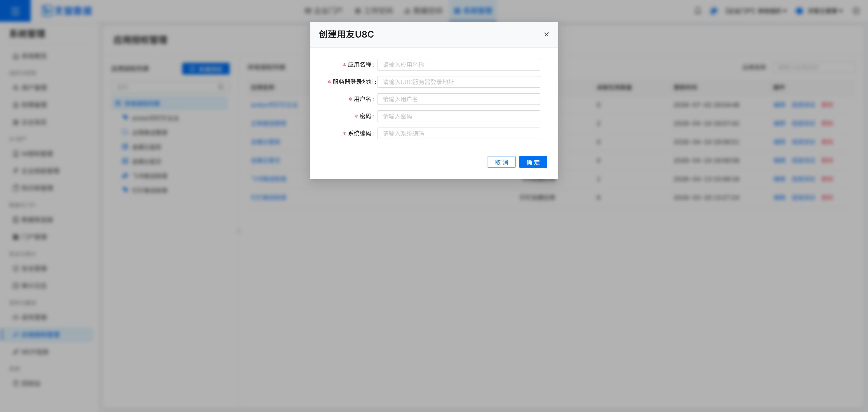Screen dimensions: 868x412
Task: Expand the organization dropdown next to header icons
Action: coord(756,11)
